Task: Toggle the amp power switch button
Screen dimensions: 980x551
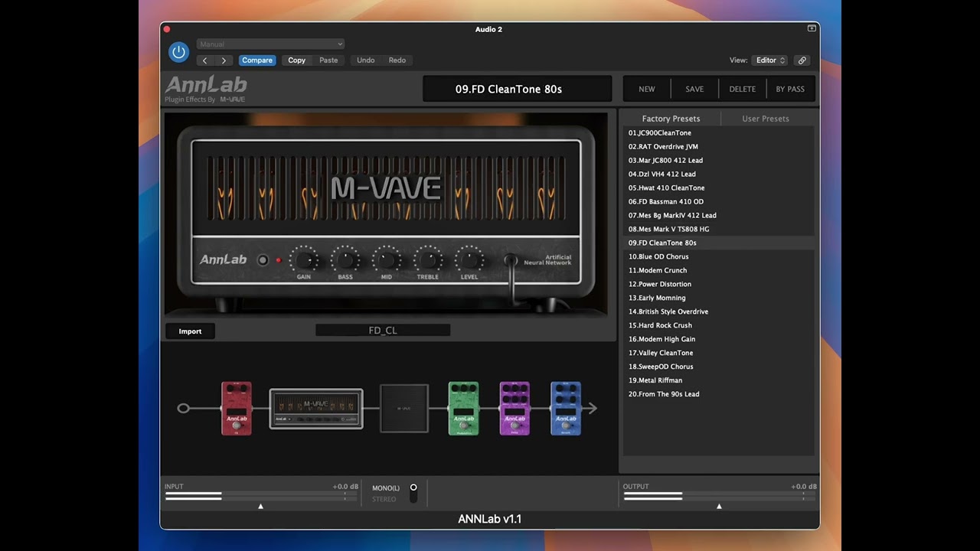Action: click(x=263, y=260)
